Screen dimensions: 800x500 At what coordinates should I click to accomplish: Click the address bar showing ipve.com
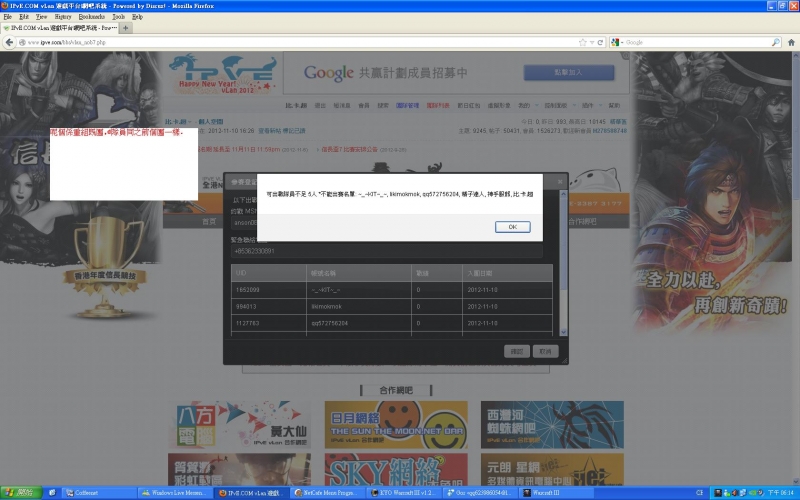pyautogui.click(x=301, y=42)
